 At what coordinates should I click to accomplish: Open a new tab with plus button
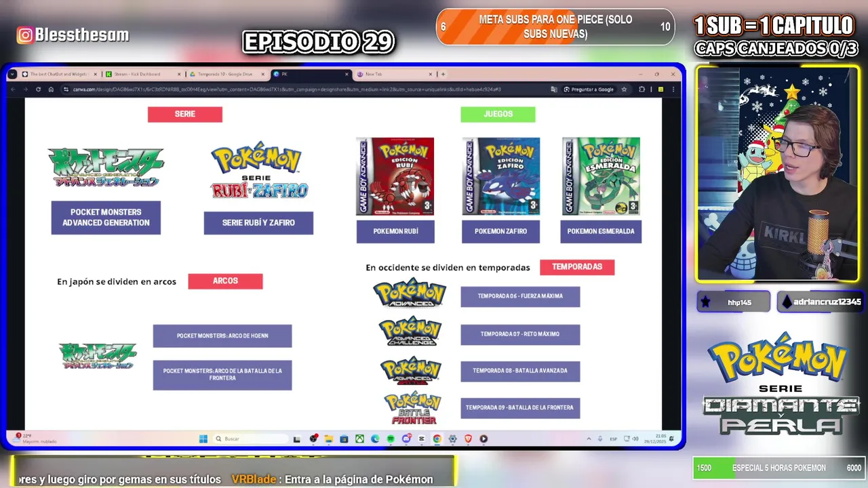443,74
